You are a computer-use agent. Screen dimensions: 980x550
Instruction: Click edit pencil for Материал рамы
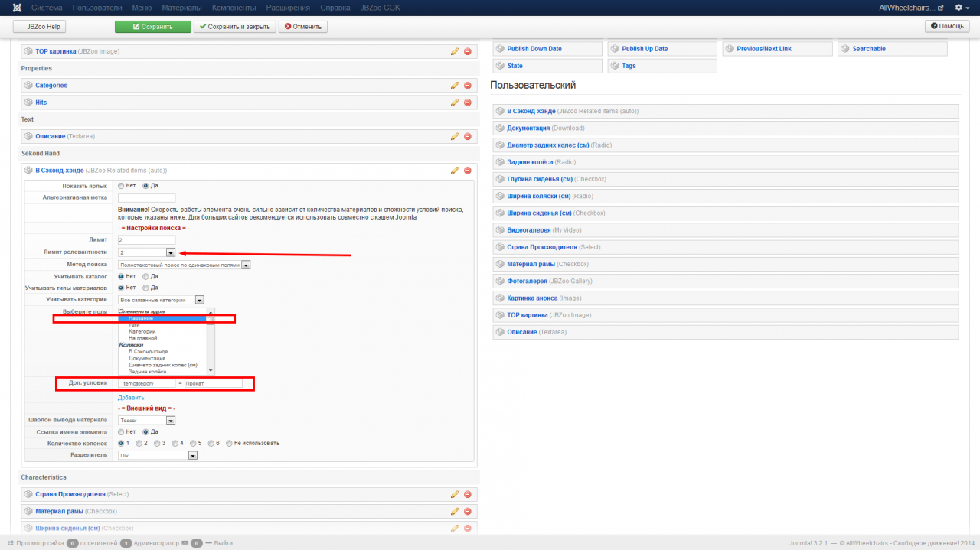455,511
